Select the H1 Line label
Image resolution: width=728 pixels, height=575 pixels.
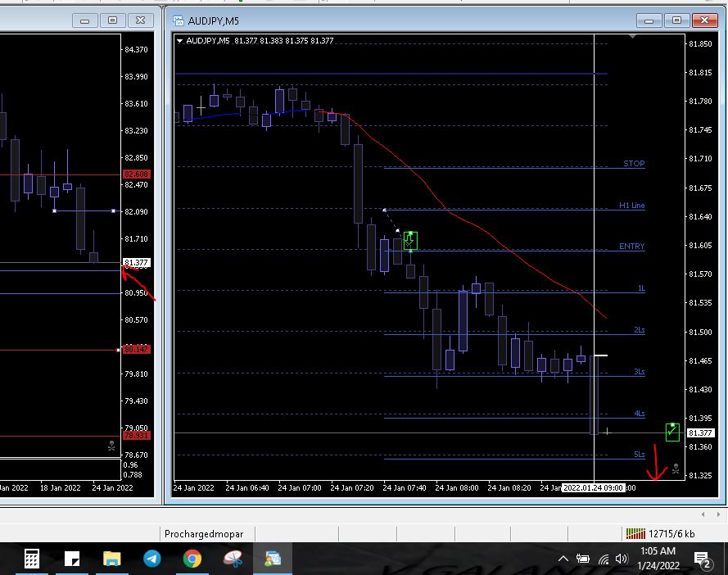(x=631, y=206)
